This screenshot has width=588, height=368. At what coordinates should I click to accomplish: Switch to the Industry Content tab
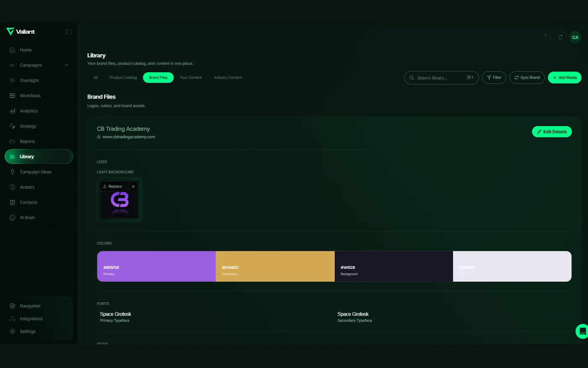pyautogui.click(x=228, y=77)
